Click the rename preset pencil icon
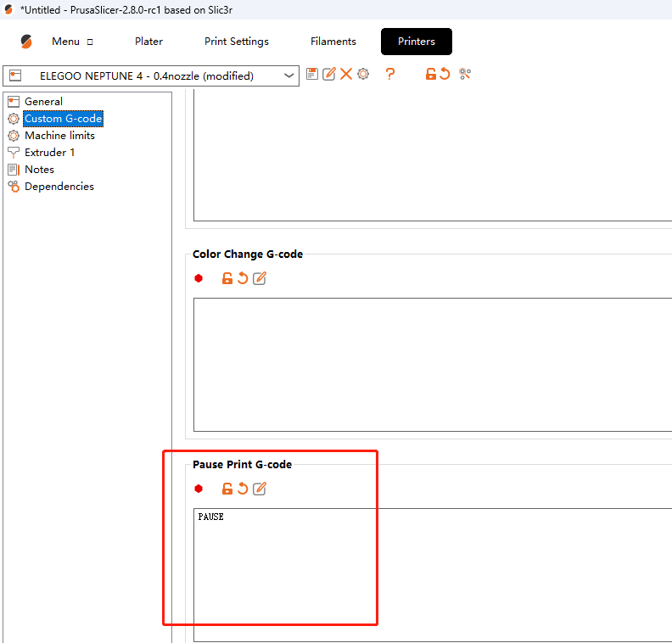The height and width of the screenshot is (643, 672). click(329, 75)
